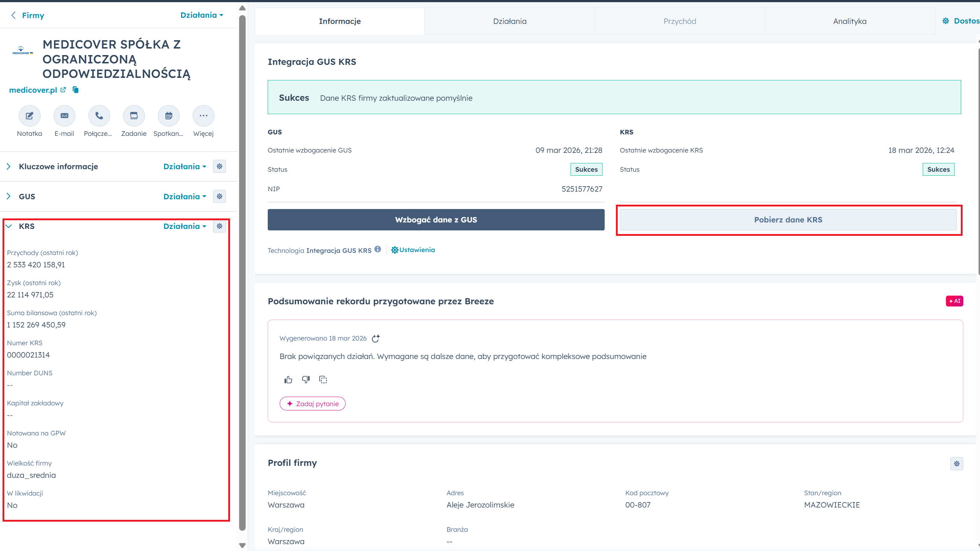
Task: Click the Zadaj pytanie button
Action: point(312,404)
